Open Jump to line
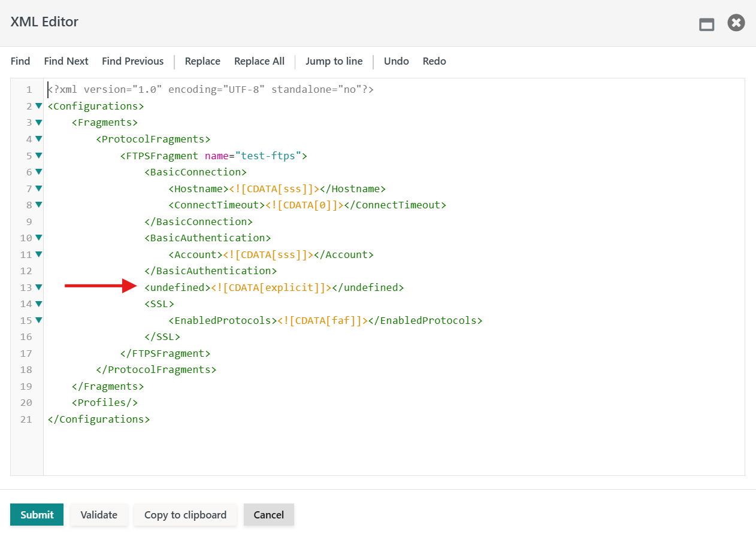The image size is (756, 537). coord(334,61)
